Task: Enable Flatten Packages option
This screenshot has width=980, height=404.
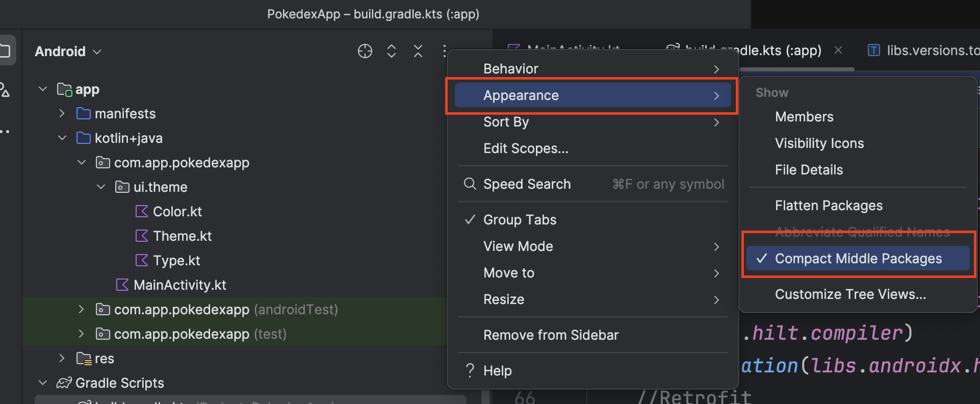Action: [829, 206]
